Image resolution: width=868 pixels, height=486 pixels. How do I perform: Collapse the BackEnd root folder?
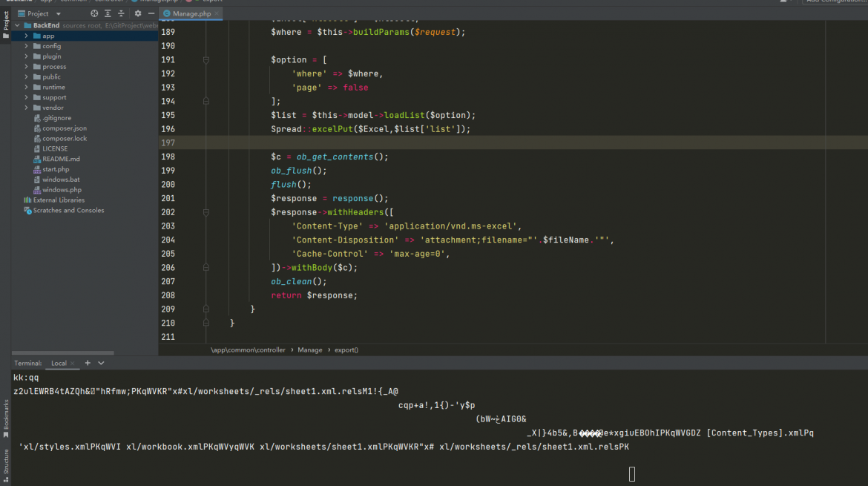(x=18, y=25)
